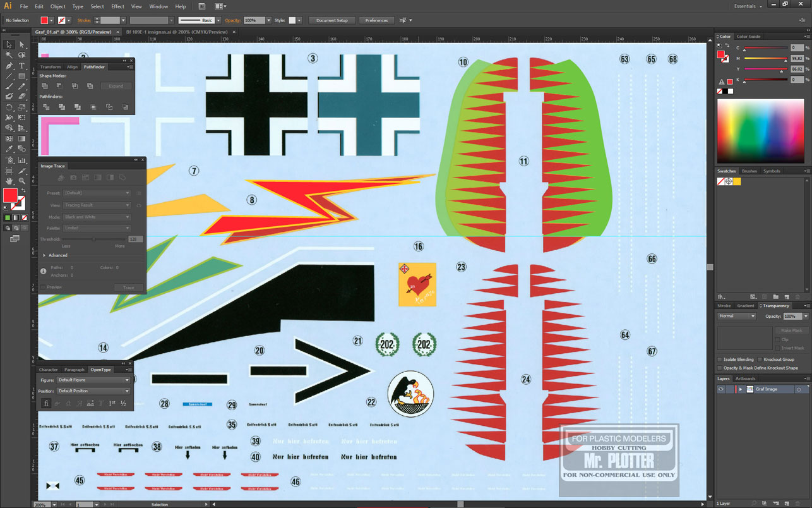Open the Preset dropdown in Image Trace
The height and width of the screenshot is (508, 812).
click(96, 193)
